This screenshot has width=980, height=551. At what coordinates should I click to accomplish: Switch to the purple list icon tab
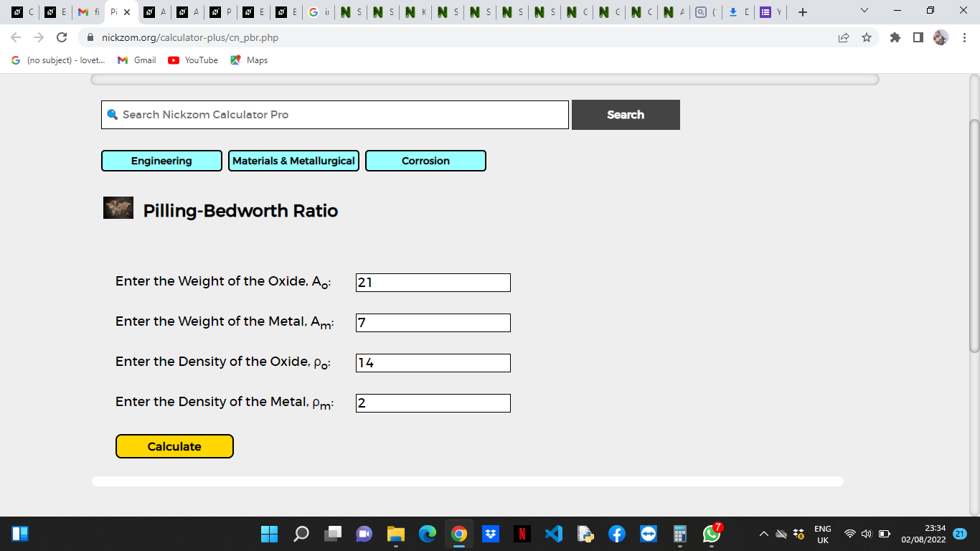(x=771, y=12)
